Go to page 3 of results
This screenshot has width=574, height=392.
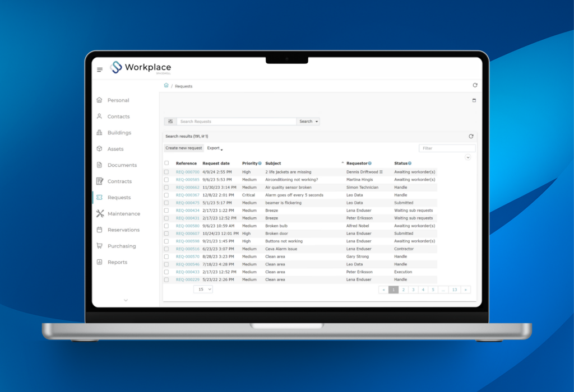413,290
